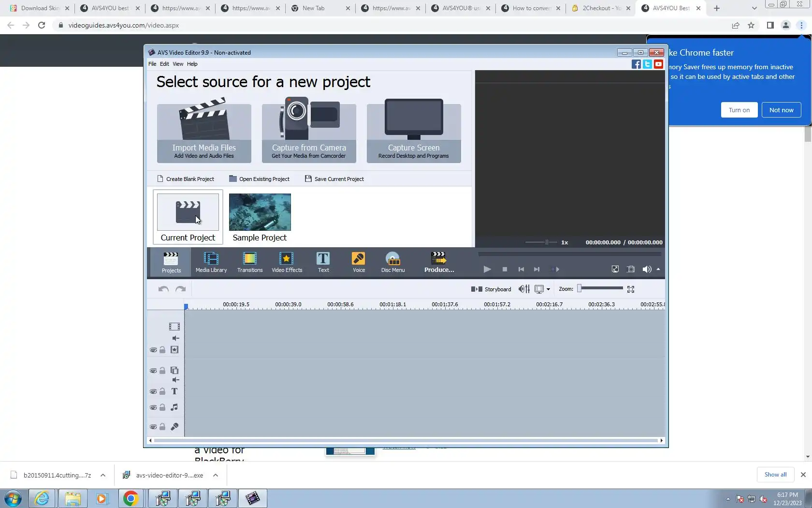Open the File menu
The height and width of the screenshot is (508, 812).
(152, 64)
